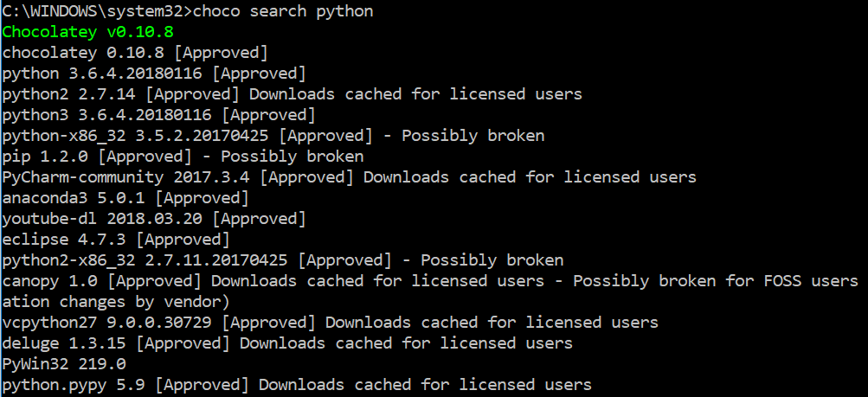
Task: Click the 'chocolatey 0.10.8 [Approved]' line
Action: click(x=135, y=53)
